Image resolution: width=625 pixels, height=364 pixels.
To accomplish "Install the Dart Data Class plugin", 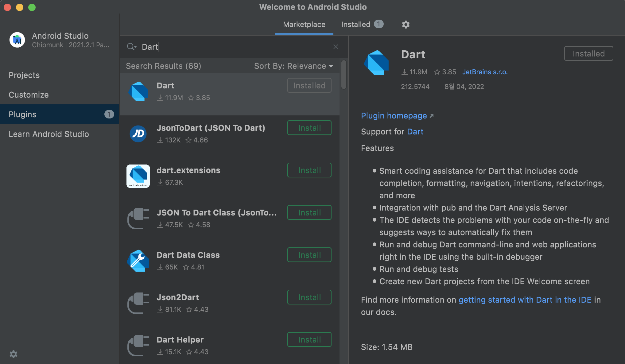I will point(309,255).
